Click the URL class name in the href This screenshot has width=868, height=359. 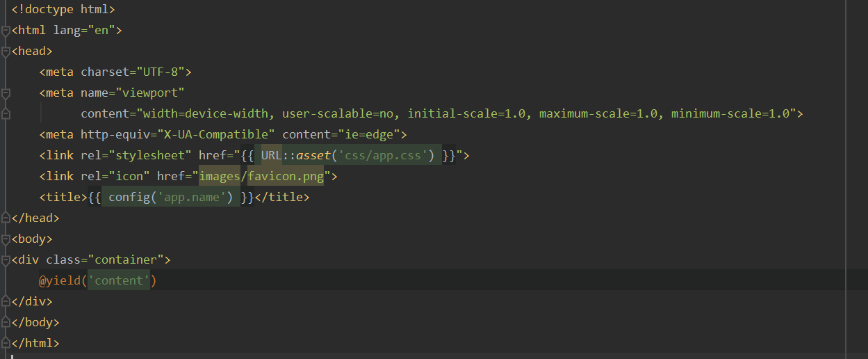coord(272,156)
